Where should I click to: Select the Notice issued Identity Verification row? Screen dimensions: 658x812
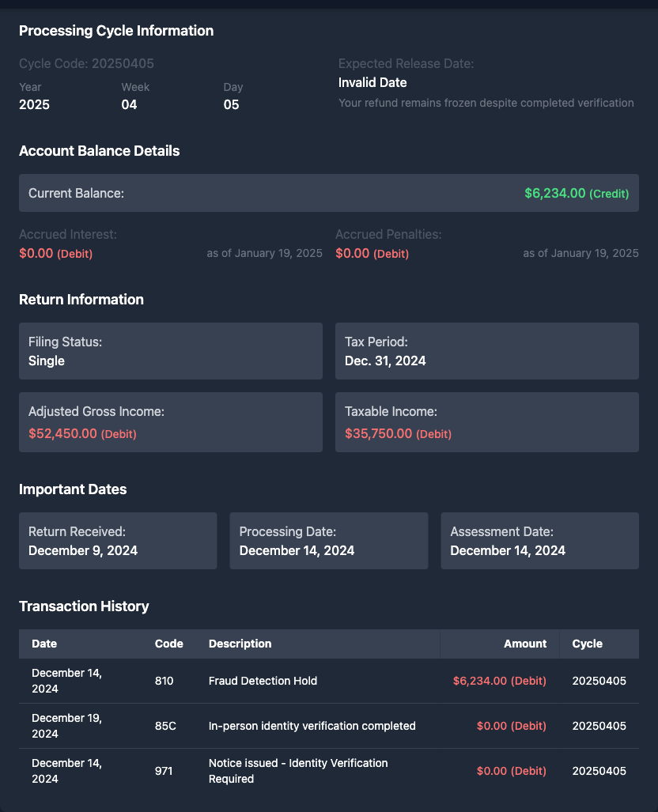(328, 771)
